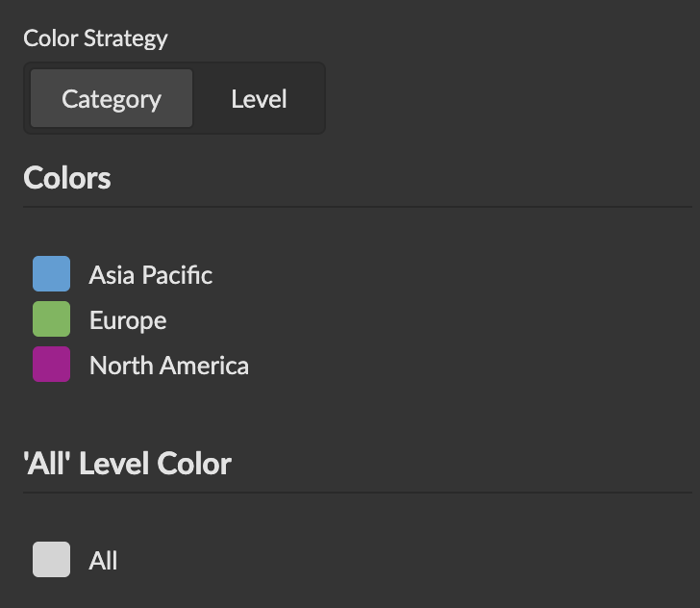Click the North America category label
700x608 pixels.
168,366
